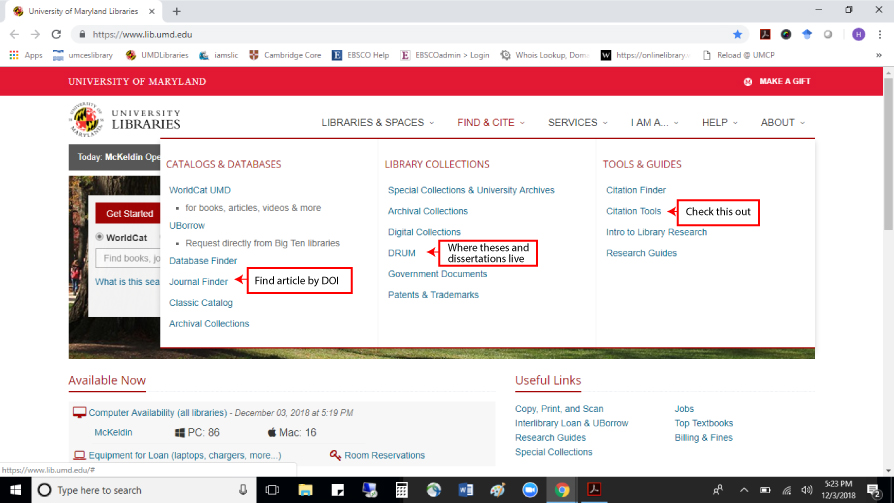The image size is (894, 503).
Task: Open Zoom from the taskbar
Action: coord(530,490)
